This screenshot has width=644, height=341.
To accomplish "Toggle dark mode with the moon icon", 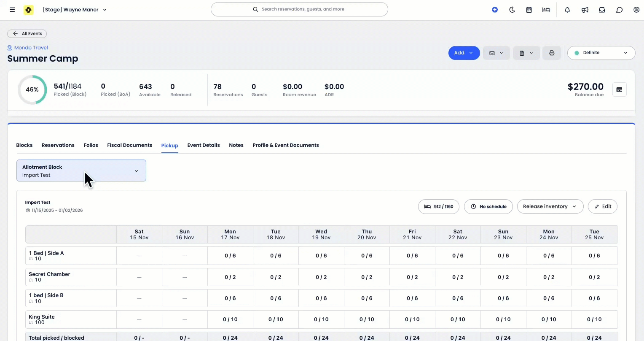I will point(512,10).
